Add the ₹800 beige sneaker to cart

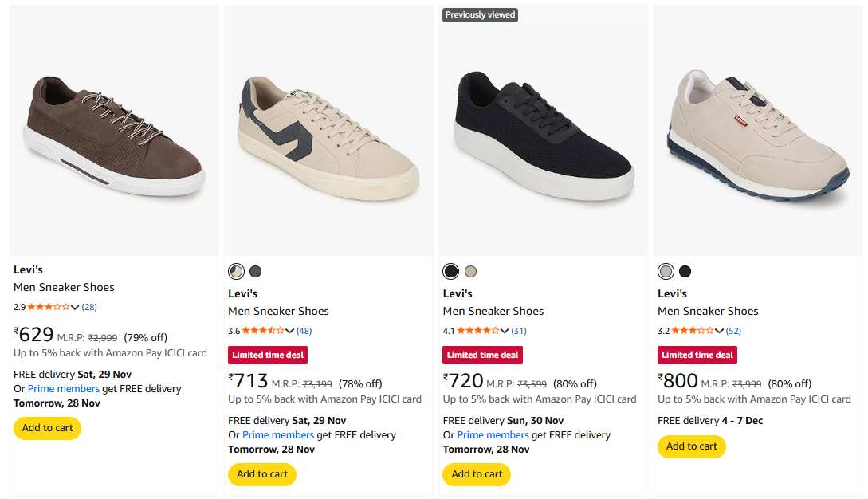coord(691,446)
